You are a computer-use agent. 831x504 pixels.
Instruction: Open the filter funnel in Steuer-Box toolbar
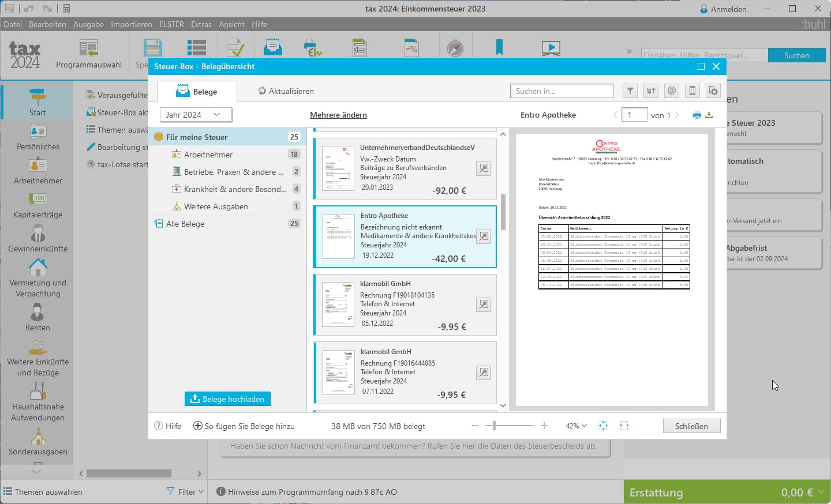(630, 91)
